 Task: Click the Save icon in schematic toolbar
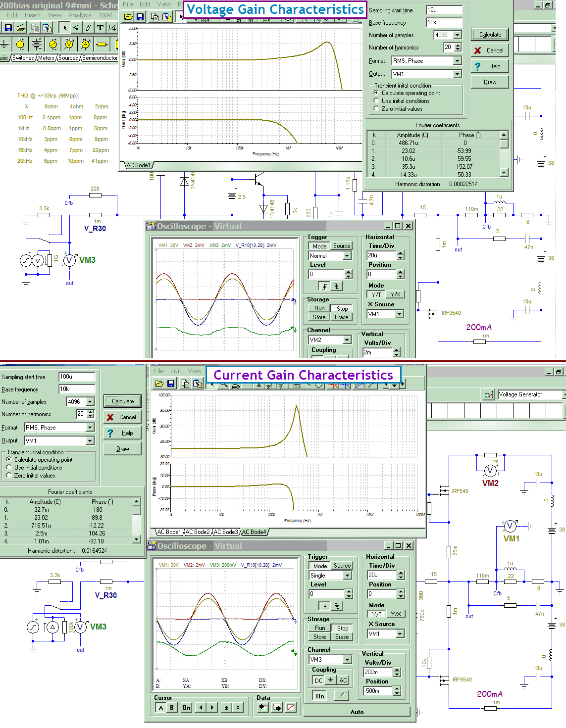[x=8, y=28]
